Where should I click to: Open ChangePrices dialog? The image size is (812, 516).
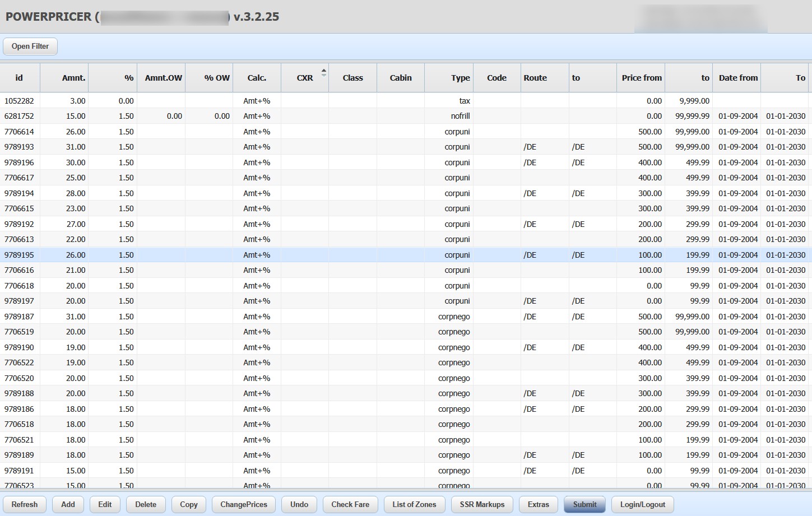(244, 504)
